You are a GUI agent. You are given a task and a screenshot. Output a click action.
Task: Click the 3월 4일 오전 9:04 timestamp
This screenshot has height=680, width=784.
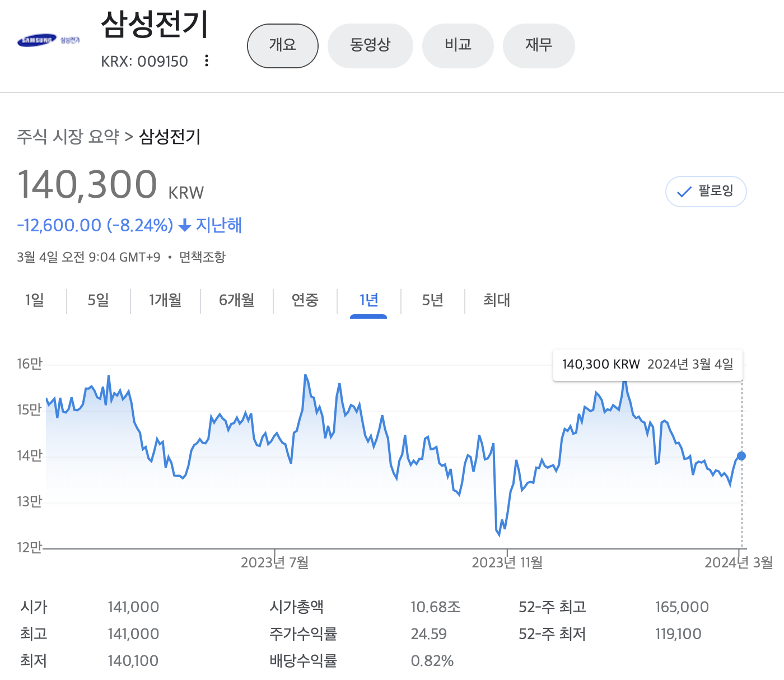coord(88,257)
